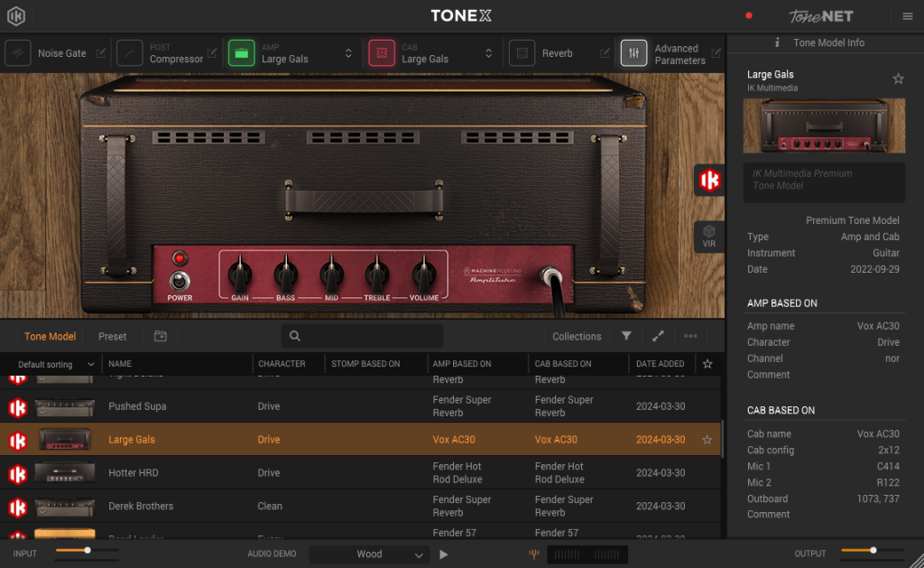Open the AUDIO DEMO Wood dropdown

(369, 554)
